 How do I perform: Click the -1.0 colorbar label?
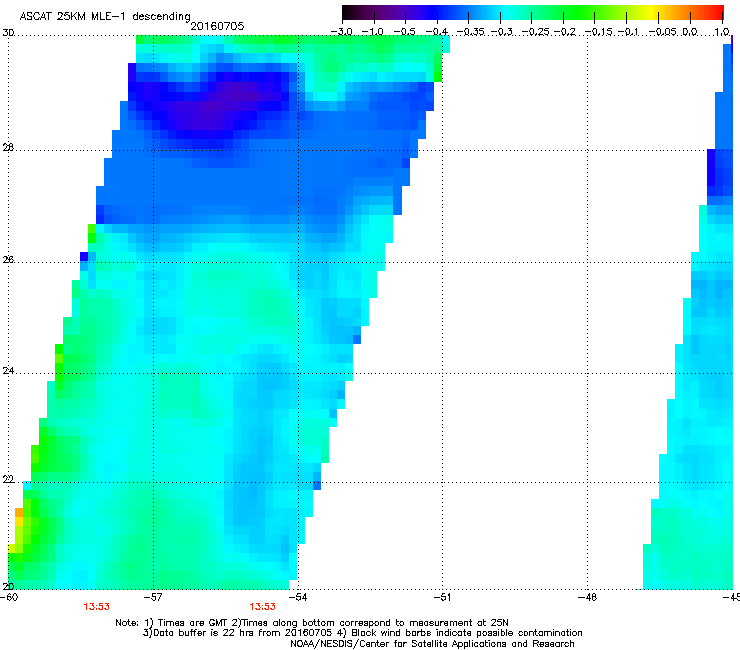coord(373,32)
